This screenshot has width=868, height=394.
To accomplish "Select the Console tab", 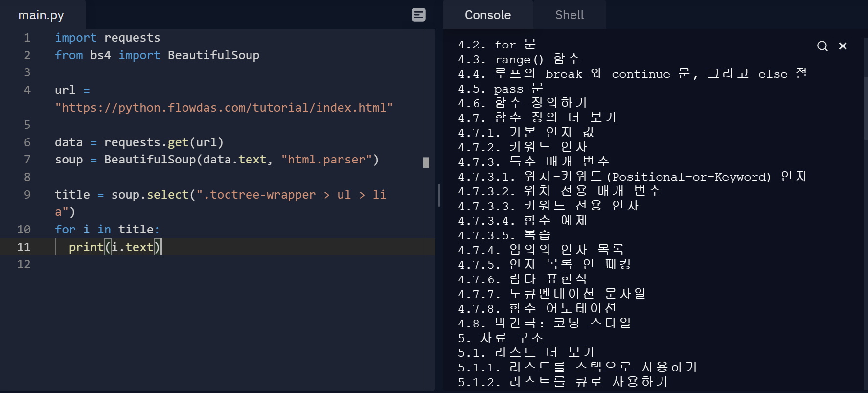I will [488, 15].
